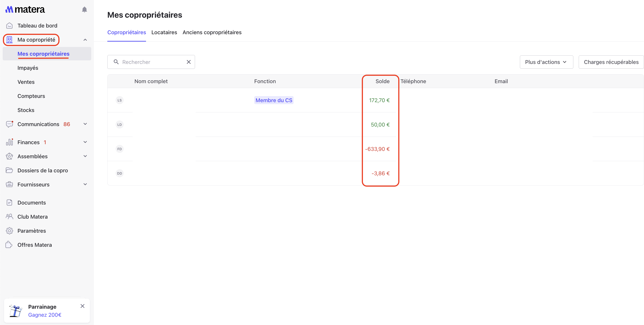Click the notification bell icon

coord(85,9)
